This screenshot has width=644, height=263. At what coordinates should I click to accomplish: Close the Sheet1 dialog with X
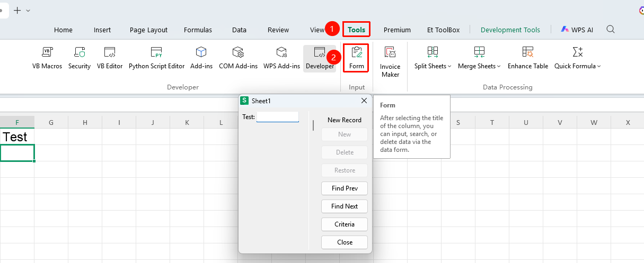point(364,101)
